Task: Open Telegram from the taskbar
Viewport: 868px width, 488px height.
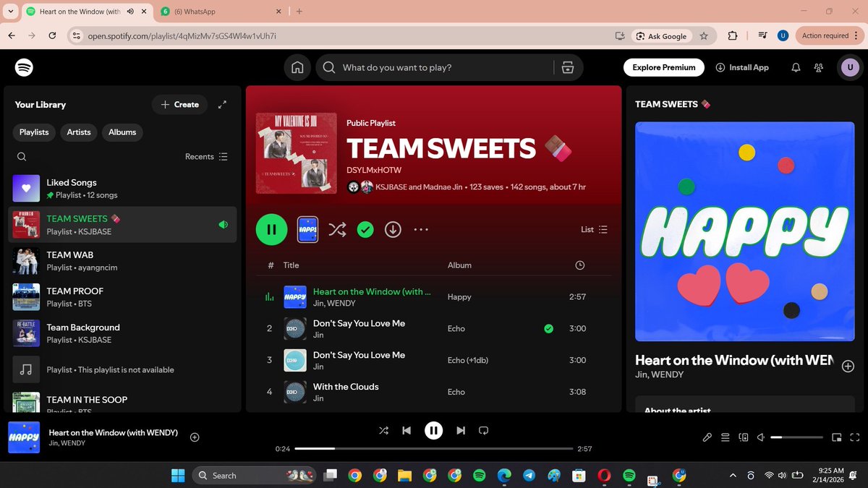Action: [529, 475]
